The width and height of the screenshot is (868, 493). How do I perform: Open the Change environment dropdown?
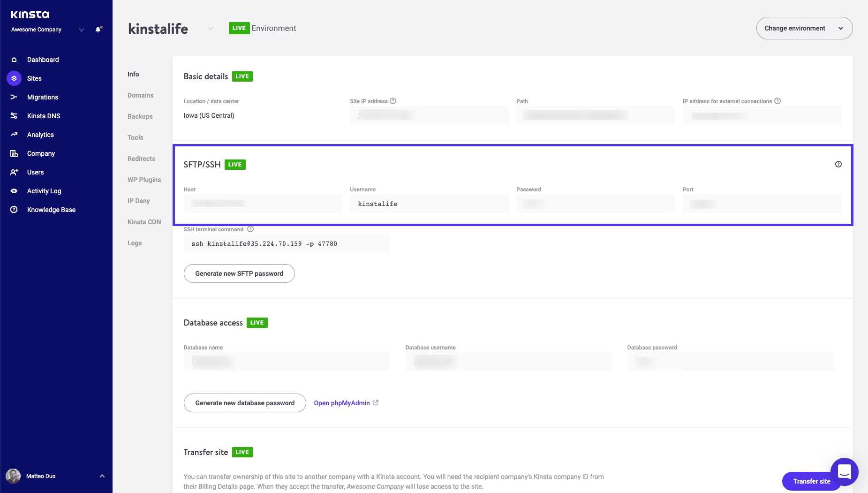point(804,28)
